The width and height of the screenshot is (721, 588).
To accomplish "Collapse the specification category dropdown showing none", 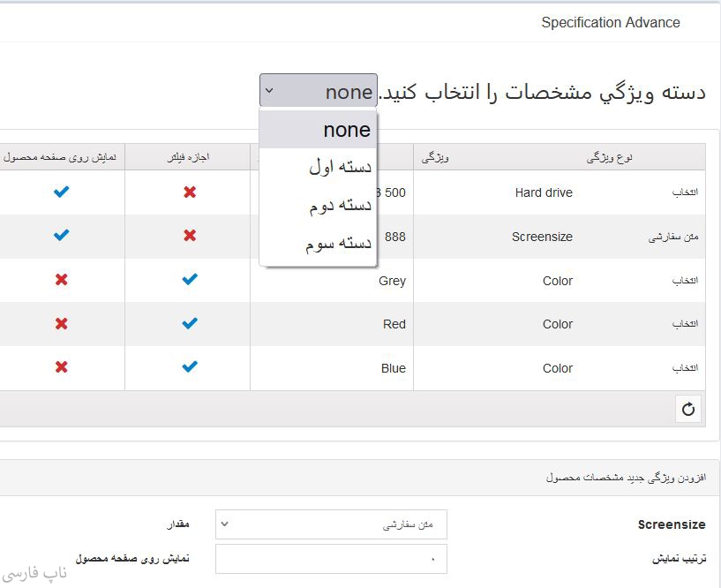I will coord(319,91).
